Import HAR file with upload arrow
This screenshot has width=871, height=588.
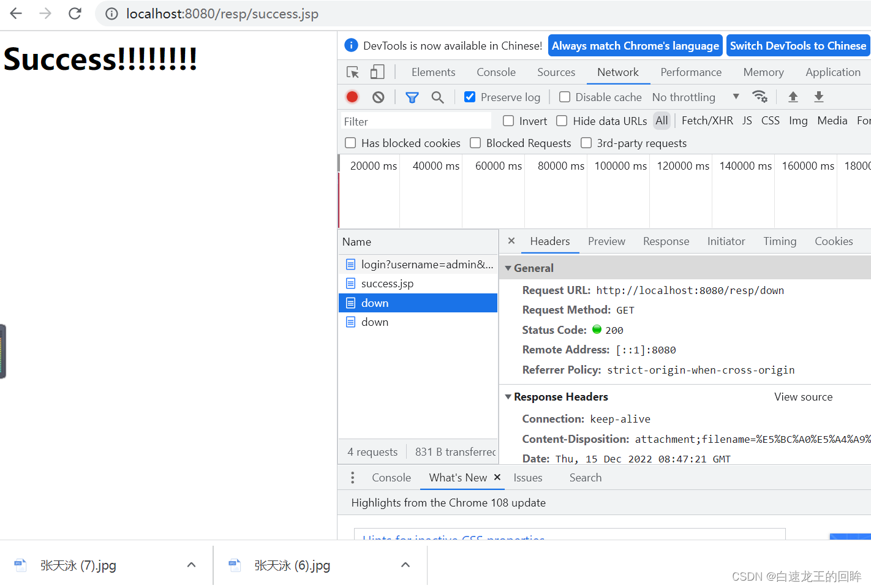793,97
